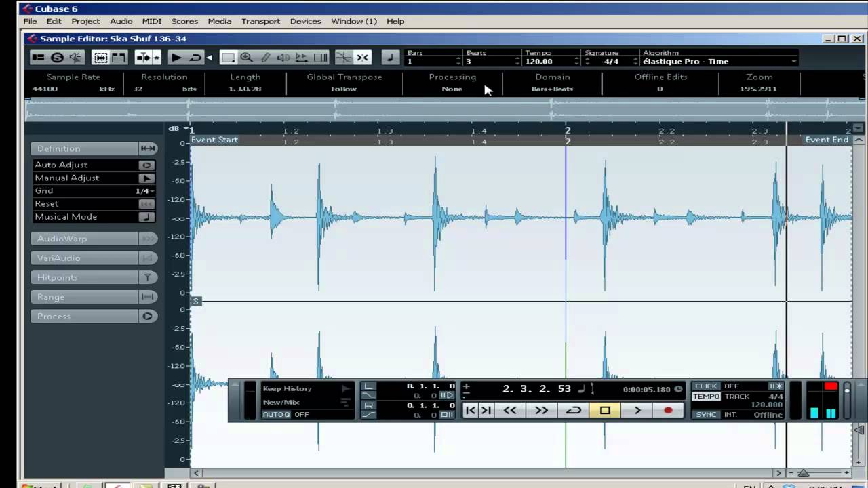Image resolution: width=868 pixels, height=488 pixels.
Task: Toggle the metronome CLICK button
Action: click(706, 386)
